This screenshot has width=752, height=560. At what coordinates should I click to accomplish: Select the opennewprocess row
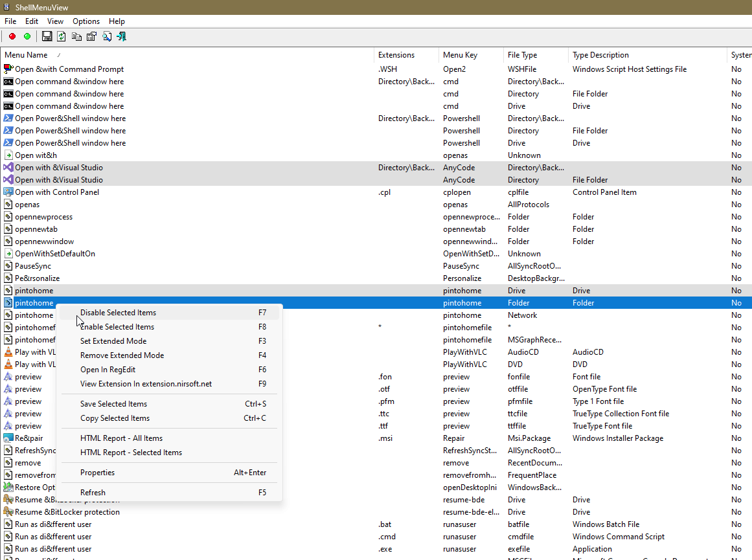coord(376,217)
